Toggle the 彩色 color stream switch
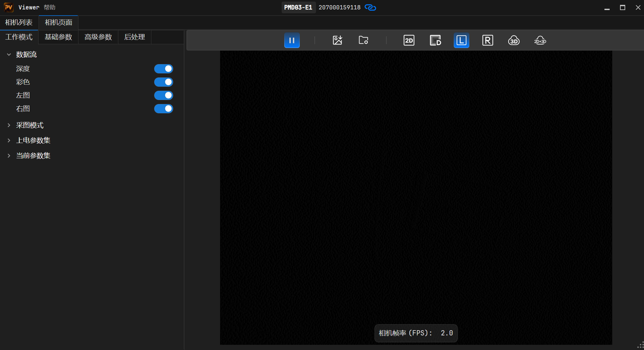The image size is (644, 350). (x=164, y=82)
